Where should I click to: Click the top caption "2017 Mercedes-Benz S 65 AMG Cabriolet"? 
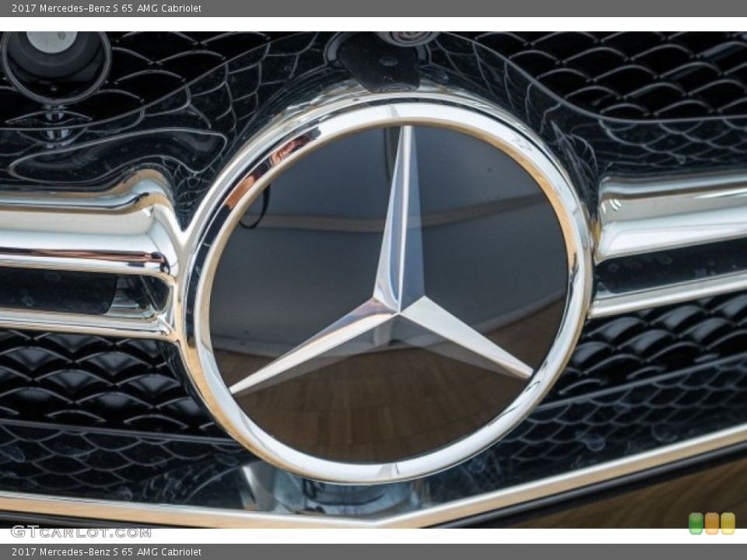coord(107,8)
